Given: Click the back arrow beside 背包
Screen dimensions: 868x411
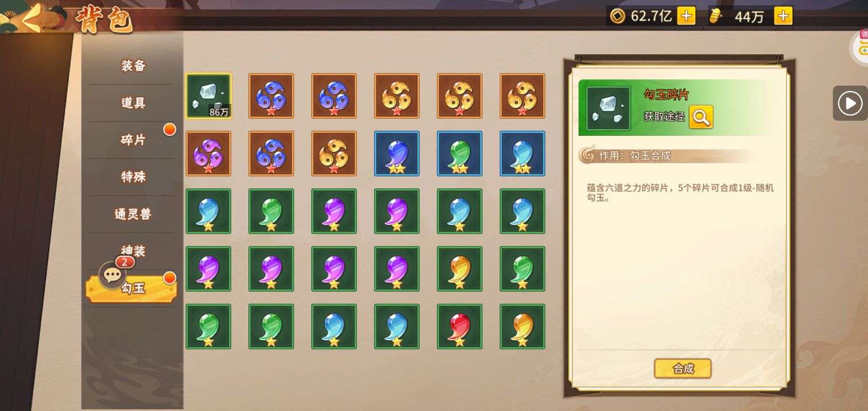Looking at the screenshot, I should click(33, 17).
